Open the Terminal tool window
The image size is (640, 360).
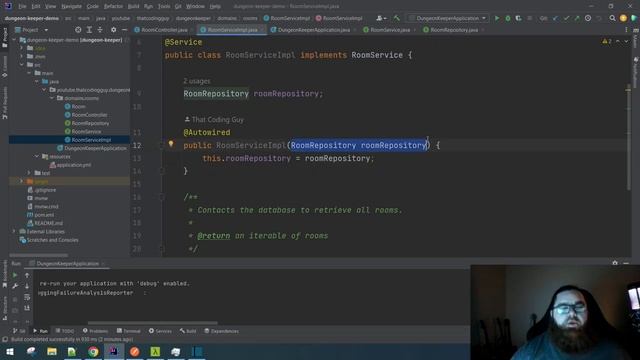pyautogui.click(x=128, y=331)
